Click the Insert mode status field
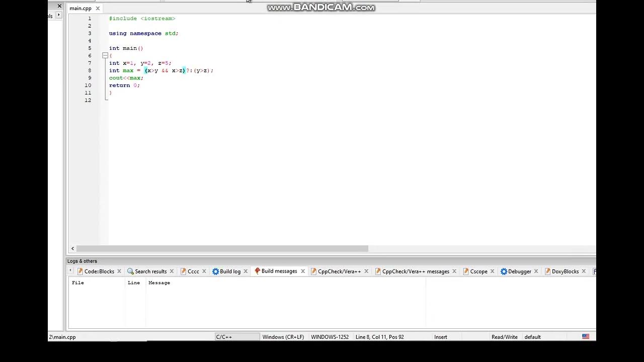644x362 pixels. coord(441,337)
